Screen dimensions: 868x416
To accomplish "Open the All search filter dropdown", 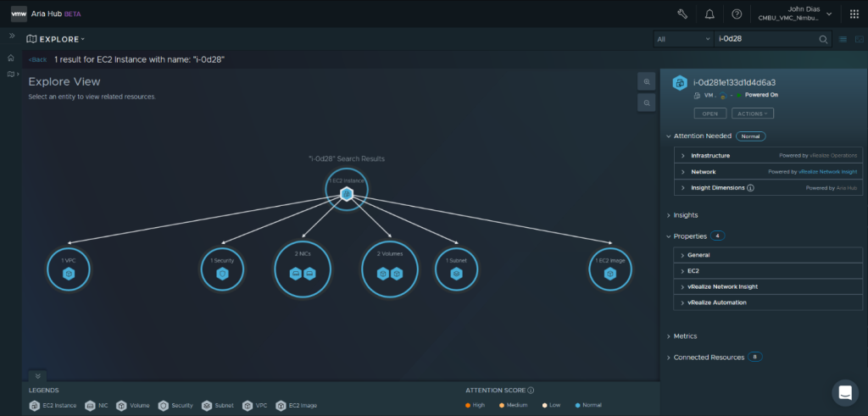I will pos(683,39).
